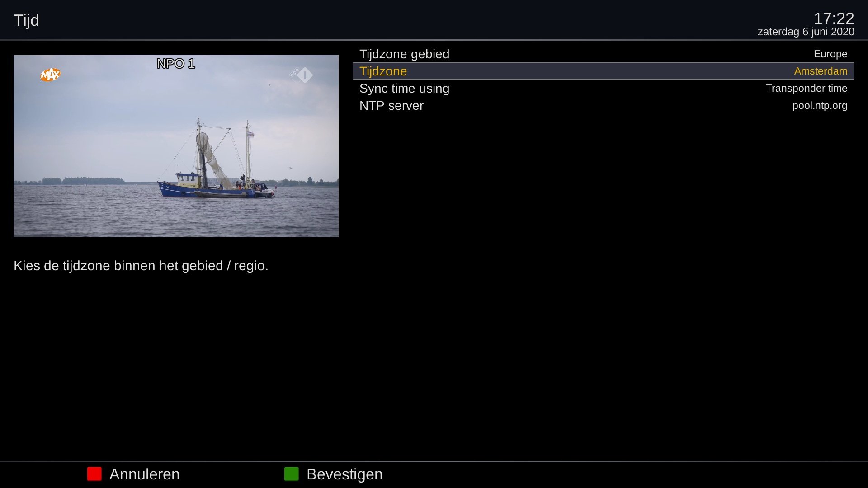Change the Europe region value
Screen dimensions: 868x488
[830, 54]
